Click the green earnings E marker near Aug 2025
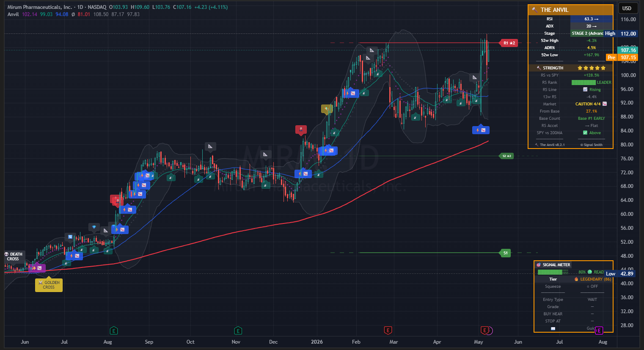644x350 pixels. tap(113, 331)
